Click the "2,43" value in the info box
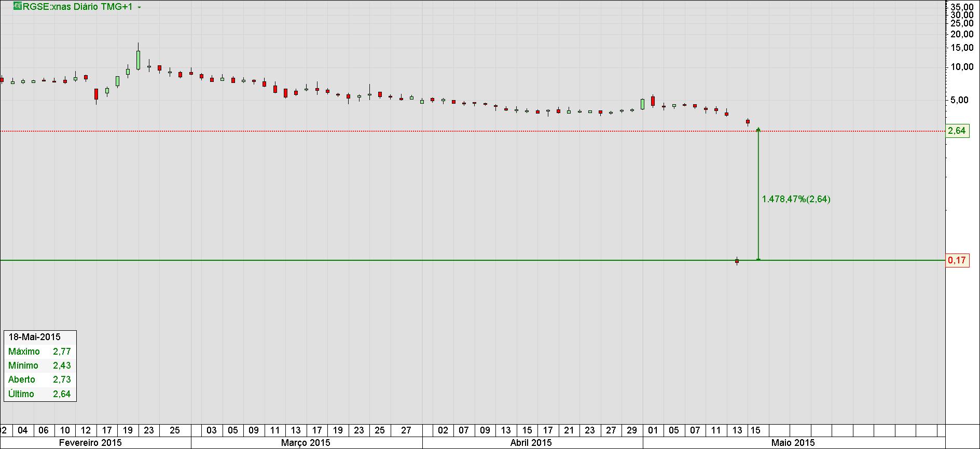This screenshot has width=980, height=449. pyautogui.click(x=62, y=366)
